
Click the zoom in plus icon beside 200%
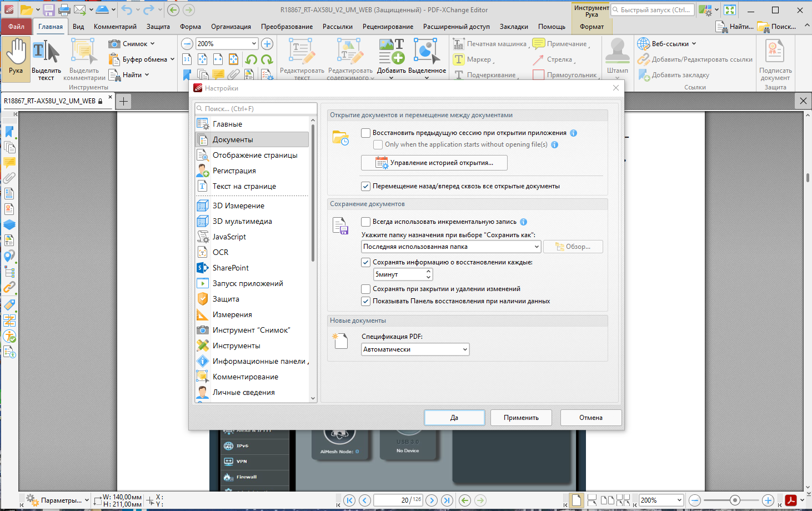click(267, 44)
